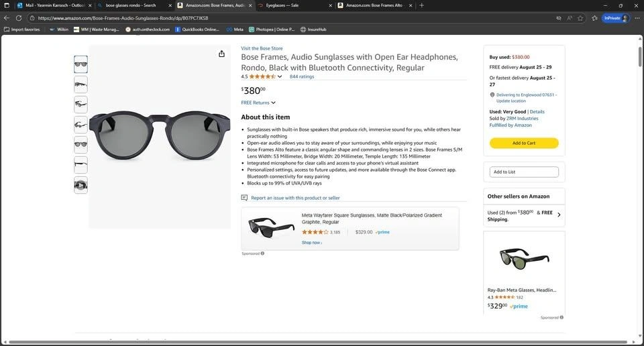Click the share icon above product image
This screenshot has width=644, height=346.
(x=221, y=54)
